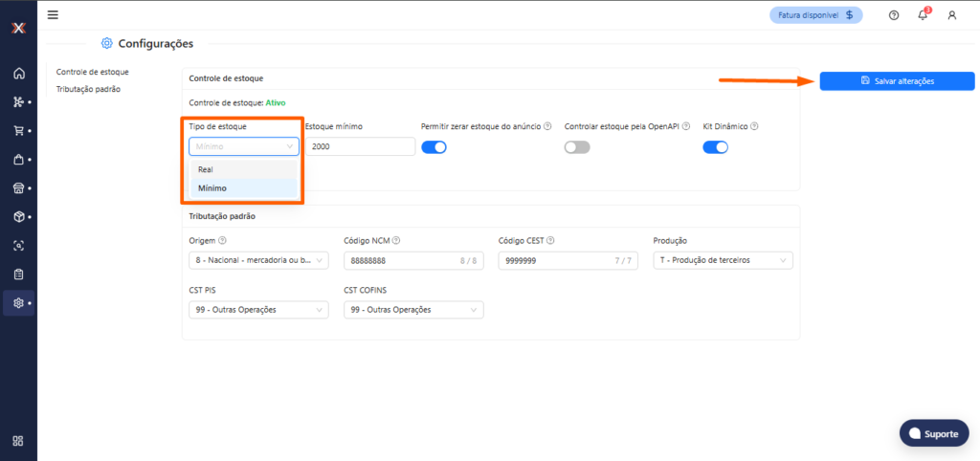Click the home icon in the sidebar

click(x=18, y=73)
